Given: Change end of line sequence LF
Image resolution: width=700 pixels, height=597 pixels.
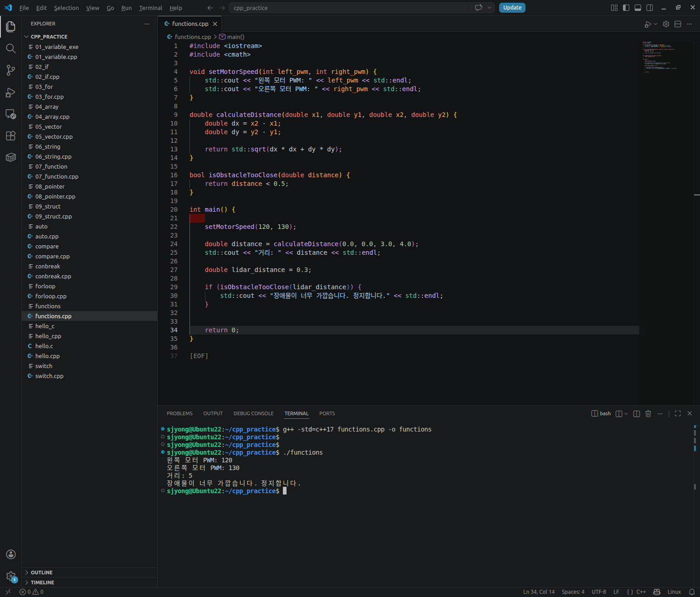Looking at the screenshot, I should pyautogui.click(x=616, y=592).
